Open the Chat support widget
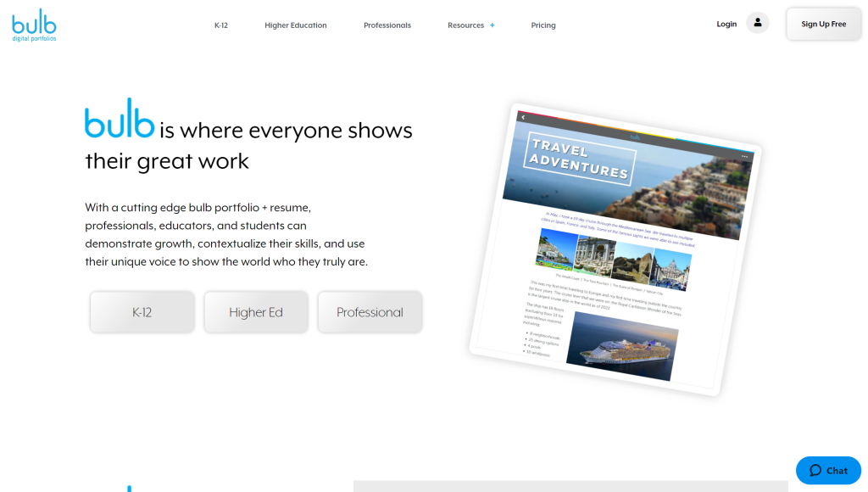 828,471
